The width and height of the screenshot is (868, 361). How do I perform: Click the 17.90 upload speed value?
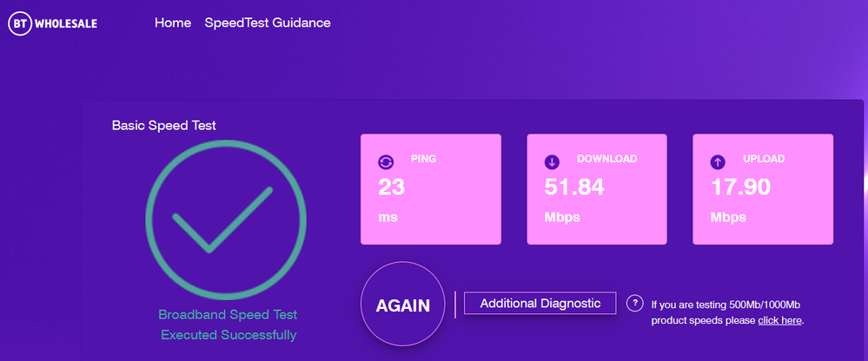coord(740,187)
